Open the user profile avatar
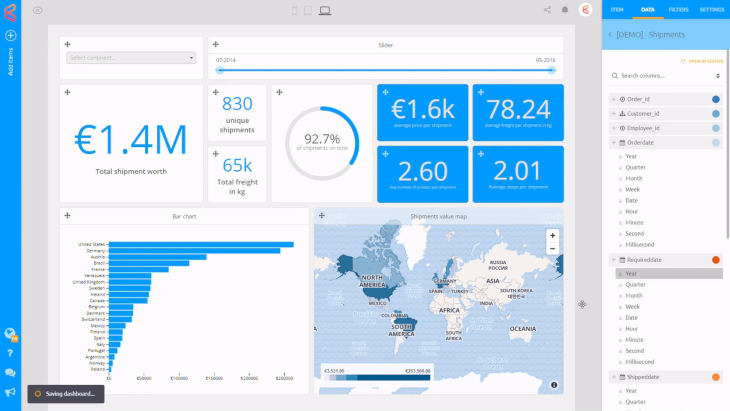 (x=585, y=10)
